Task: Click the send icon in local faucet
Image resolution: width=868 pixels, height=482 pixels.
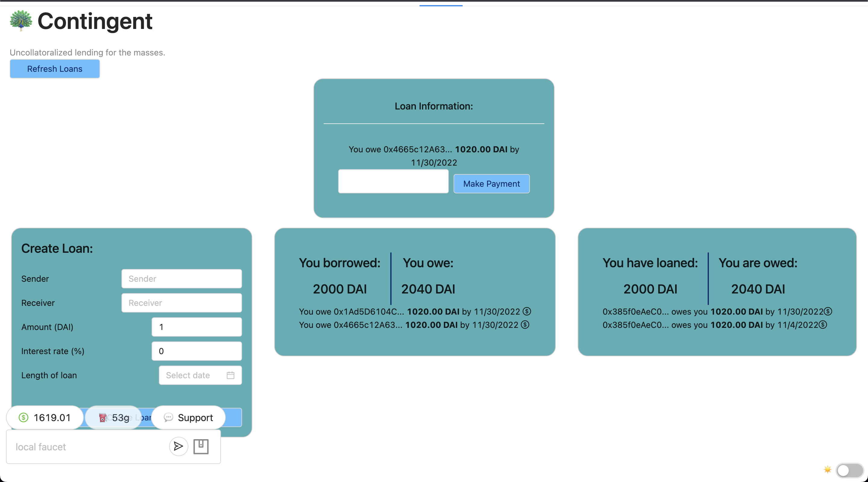Action: [x=178, y=447]
